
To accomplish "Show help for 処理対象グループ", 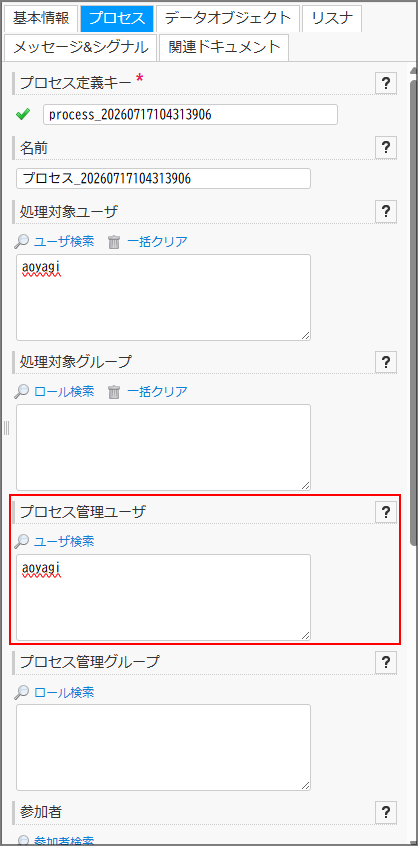I will point(386,361).
